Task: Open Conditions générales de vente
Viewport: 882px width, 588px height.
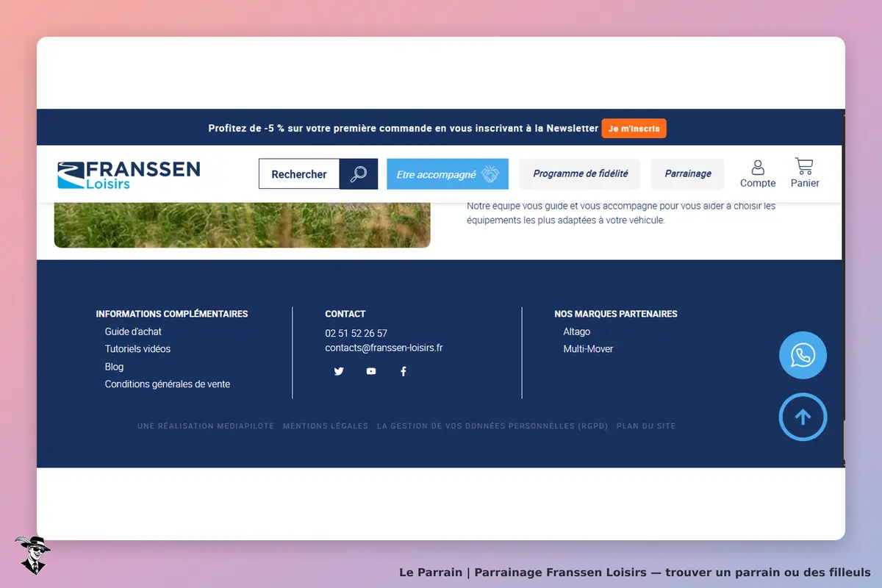Action: tap(168, 384)
